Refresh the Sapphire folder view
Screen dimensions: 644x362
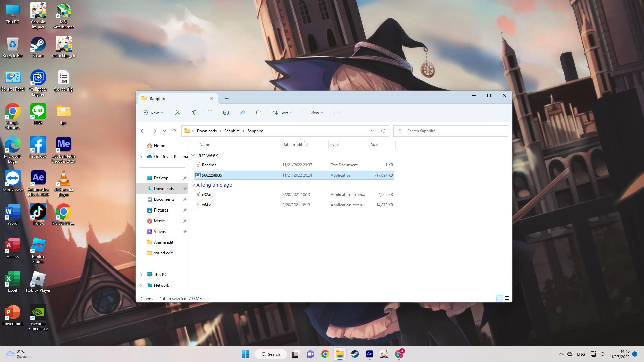pyautogui.click(x=383, y=131)
